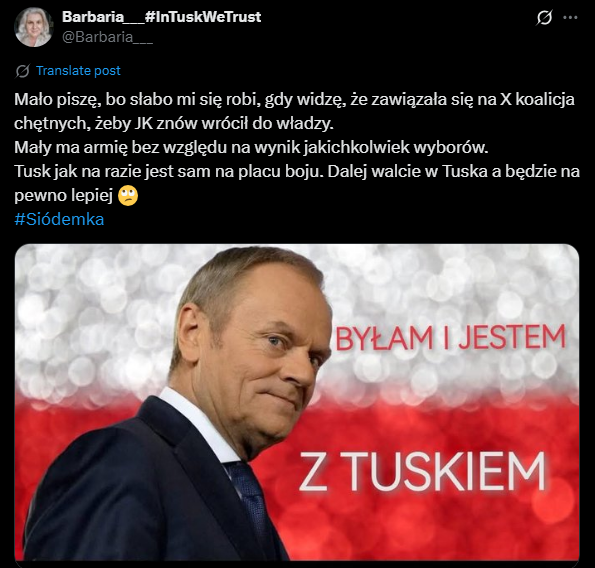
Task: Click the words 'pewno lepiej' in the post
Action: [x=63, y=196]
